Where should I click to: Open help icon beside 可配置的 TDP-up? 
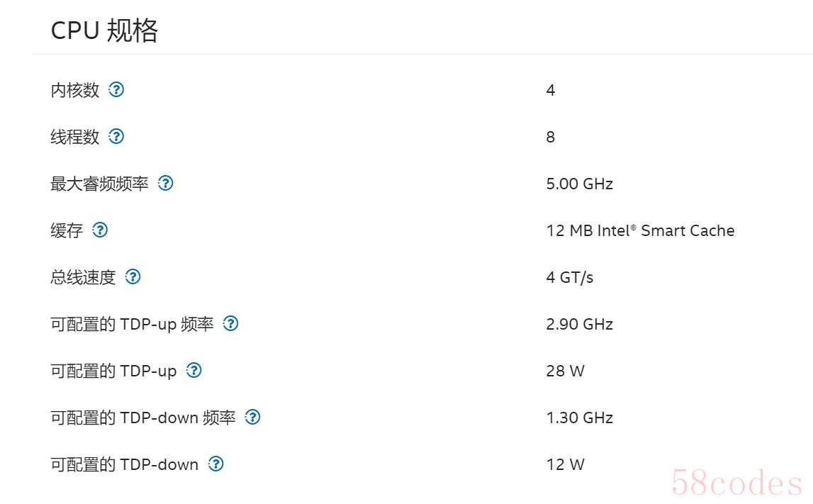pyautogui.click(x=194, y=370)
